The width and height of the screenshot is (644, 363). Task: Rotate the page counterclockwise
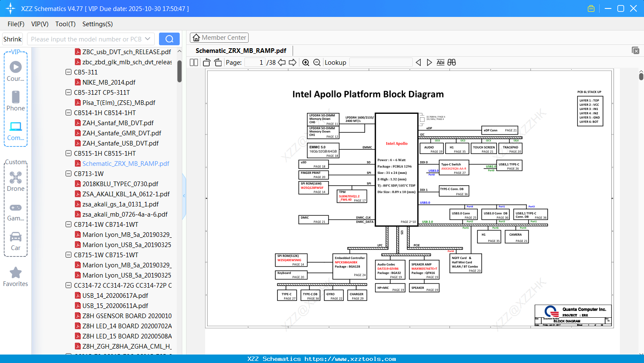tap(207, 63)
